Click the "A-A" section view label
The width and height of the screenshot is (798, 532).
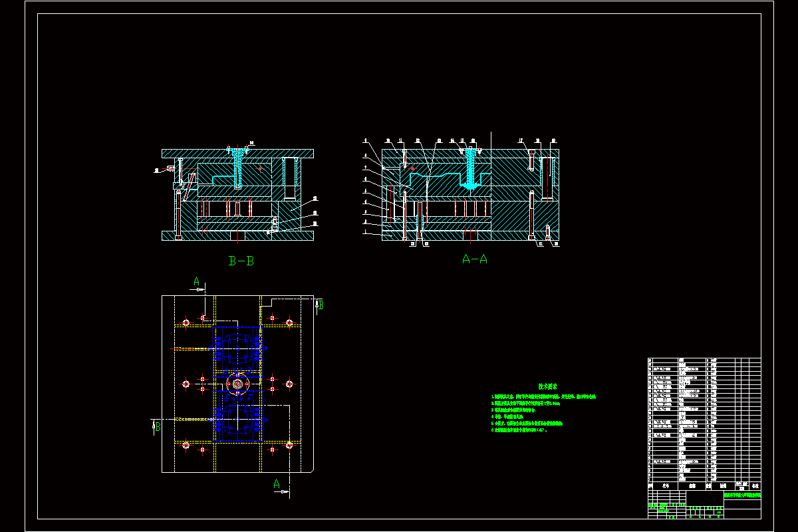coord(475,259)
